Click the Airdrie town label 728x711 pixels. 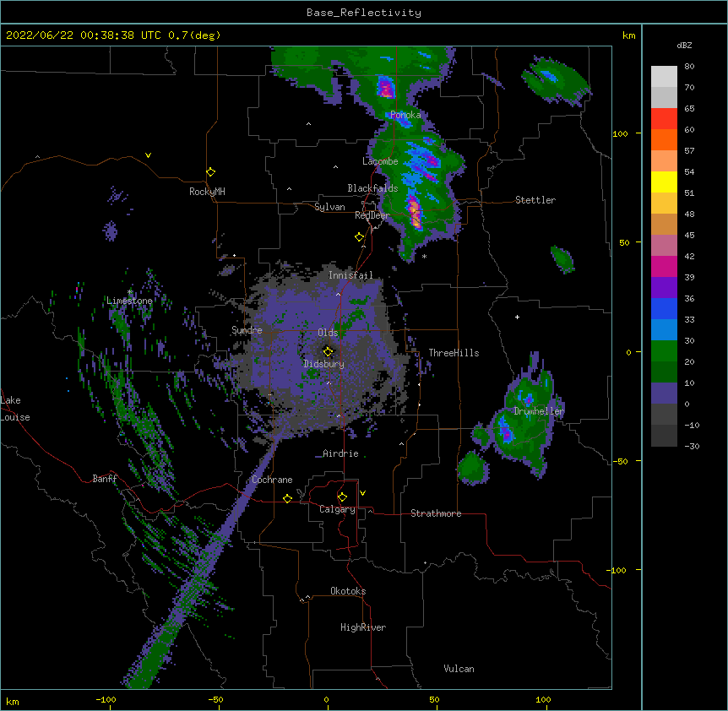coord(340,453)
